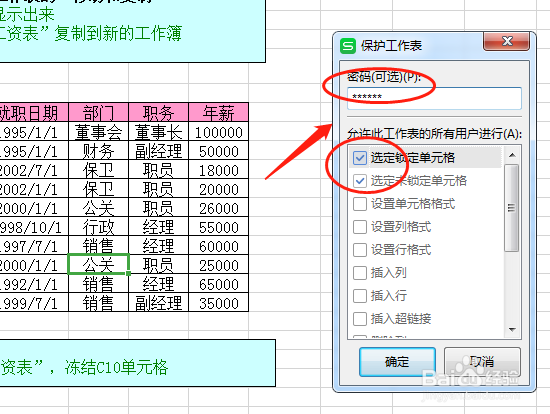Select the 行政 department cell
Screen dimensions: 550x414
[x=99, y=226]
